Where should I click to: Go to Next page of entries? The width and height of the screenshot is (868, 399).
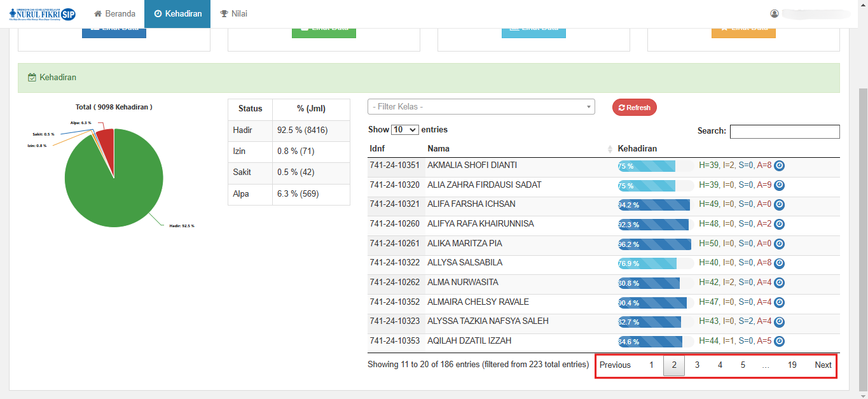[823, 365]
